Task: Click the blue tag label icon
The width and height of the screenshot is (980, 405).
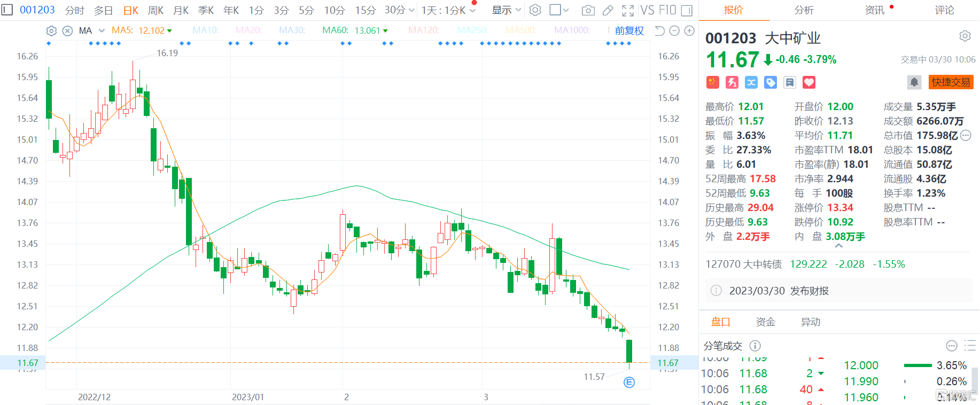Action: tap(771, 82)
